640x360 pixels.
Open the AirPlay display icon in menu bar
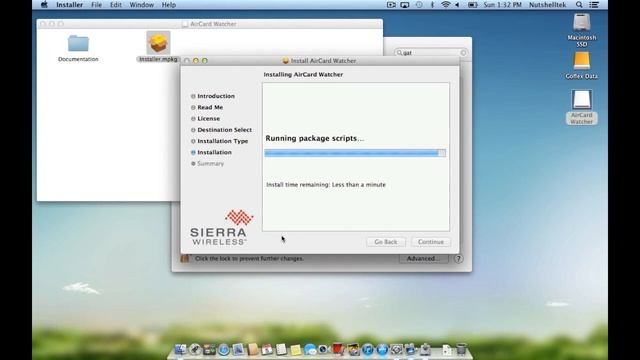click(x=404, y=5)
